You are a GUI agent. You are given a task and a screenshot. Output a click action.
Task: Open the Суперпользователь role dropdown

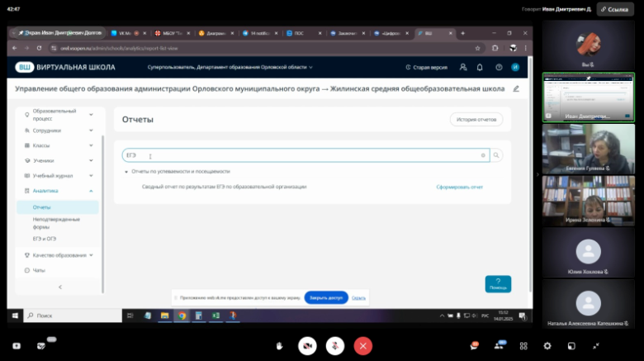click(227, 67)
